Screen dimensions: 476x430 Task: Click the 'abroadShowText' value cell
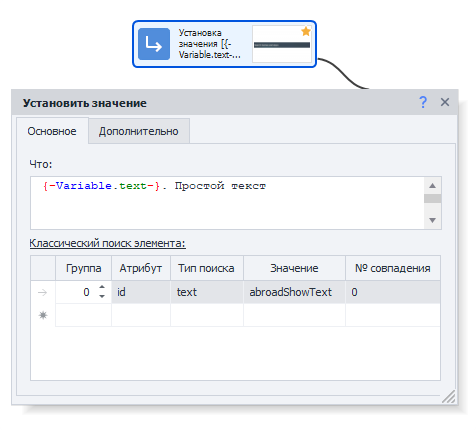click(x=294, y=292)
